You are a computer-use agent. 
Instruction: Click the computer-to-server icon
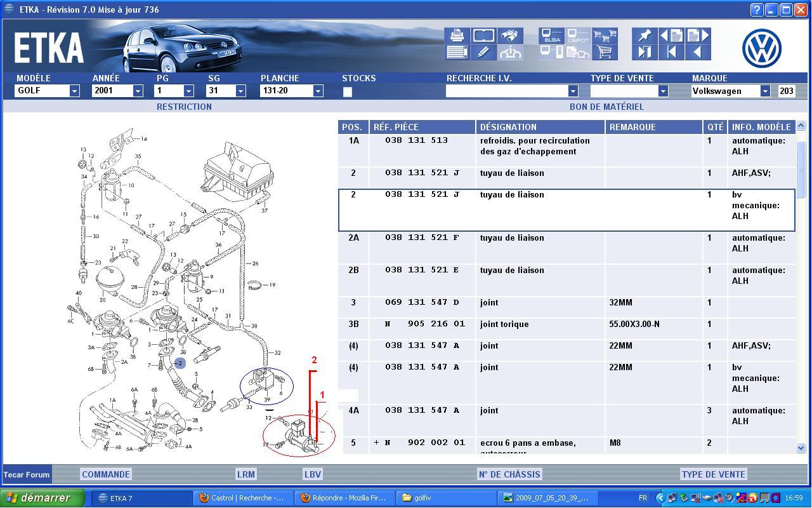(551, 52)
